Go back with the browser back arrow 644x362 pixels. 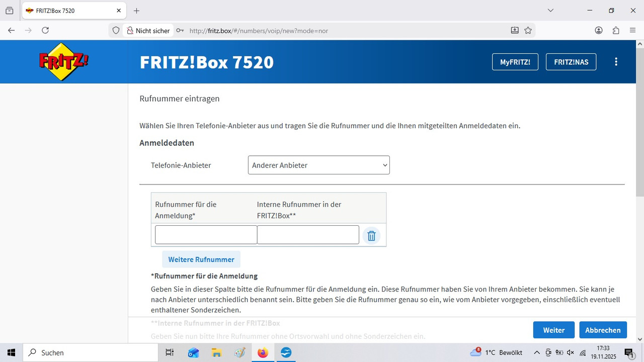pos(11,30)
